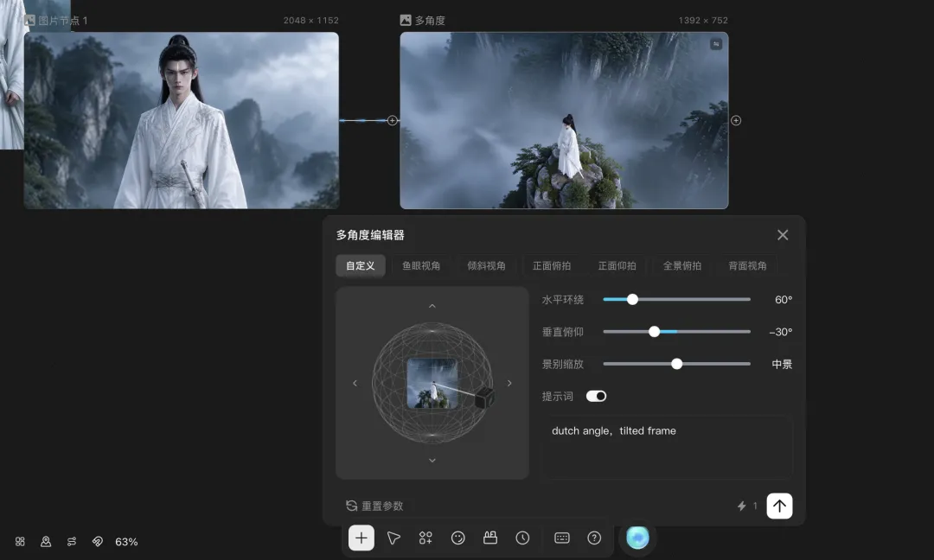Click the 水平环绕 horizontal orbit slider handle
The height and width of the screenshot is (560, 934).
coord(632,299)
